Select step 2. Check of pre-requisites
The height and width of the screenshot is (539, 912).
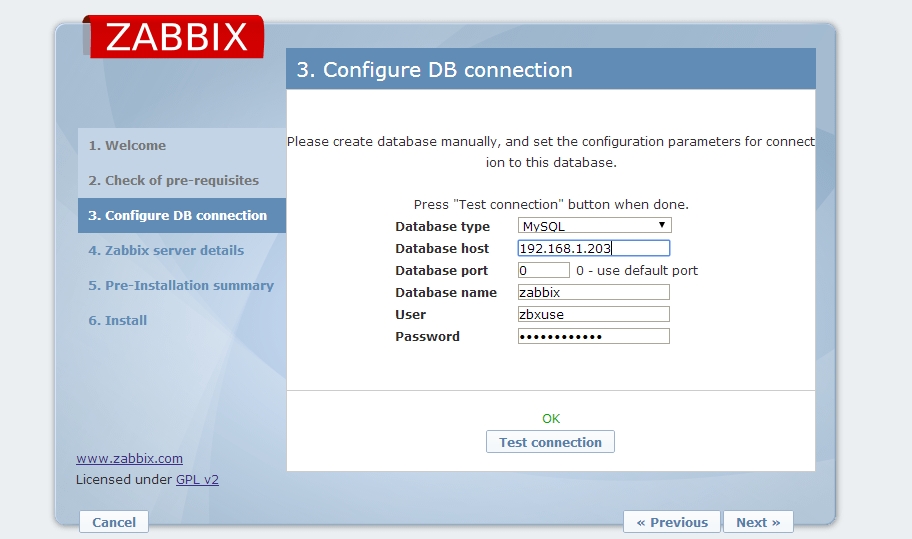point(182,180)
